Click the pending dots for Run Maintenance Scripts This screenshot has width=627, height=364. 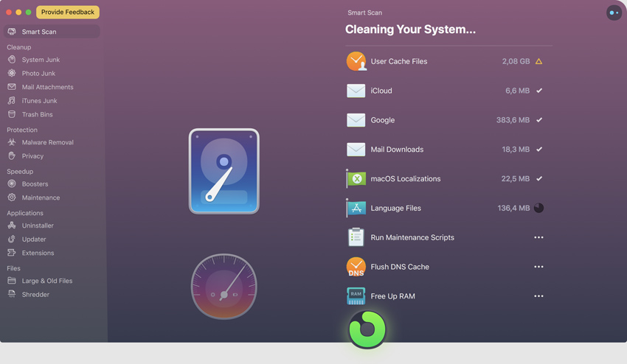538,237
